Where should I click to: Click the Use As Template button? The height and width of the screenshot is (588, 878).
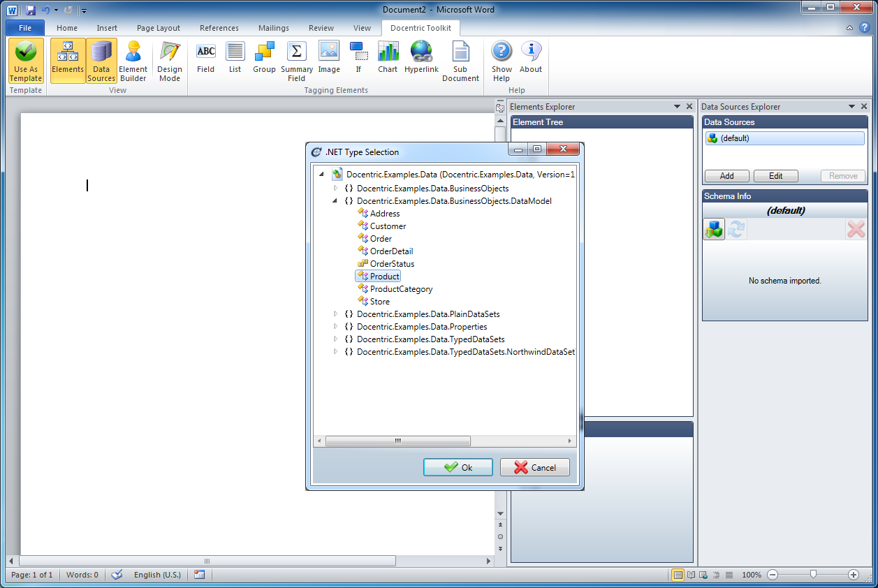26,61
